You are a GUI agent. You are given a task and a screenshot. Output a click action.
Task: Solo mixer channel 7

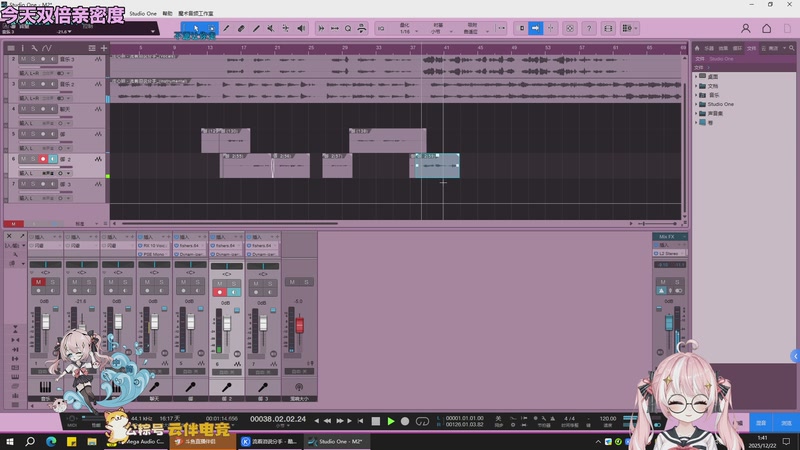tap(270, 284)
